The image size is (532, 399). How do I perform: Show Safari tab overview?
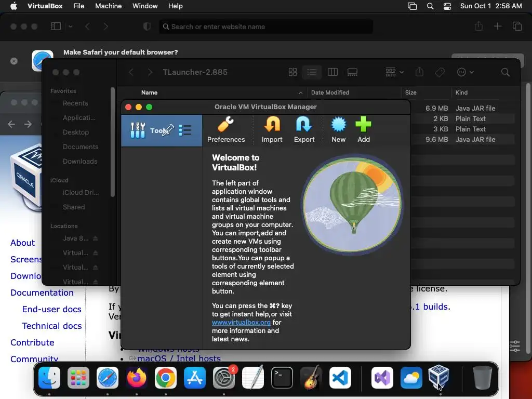coord(517,26)
